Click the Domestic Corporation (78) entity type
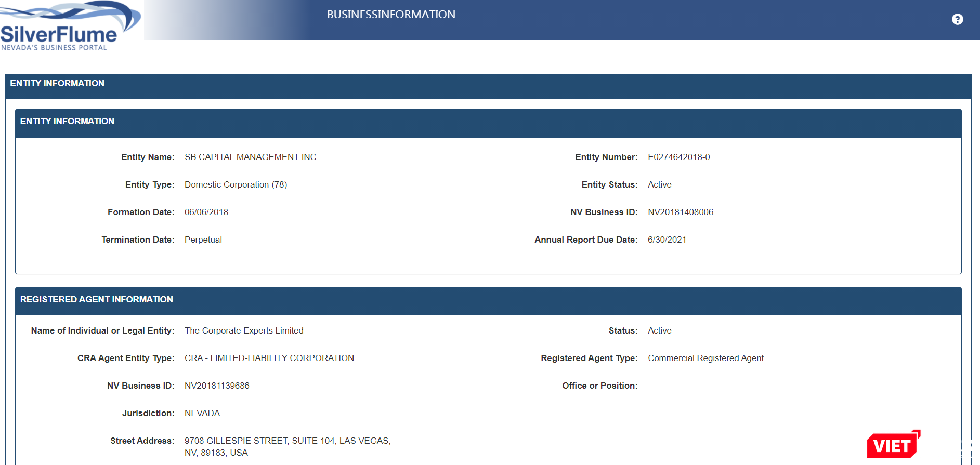 236,184
